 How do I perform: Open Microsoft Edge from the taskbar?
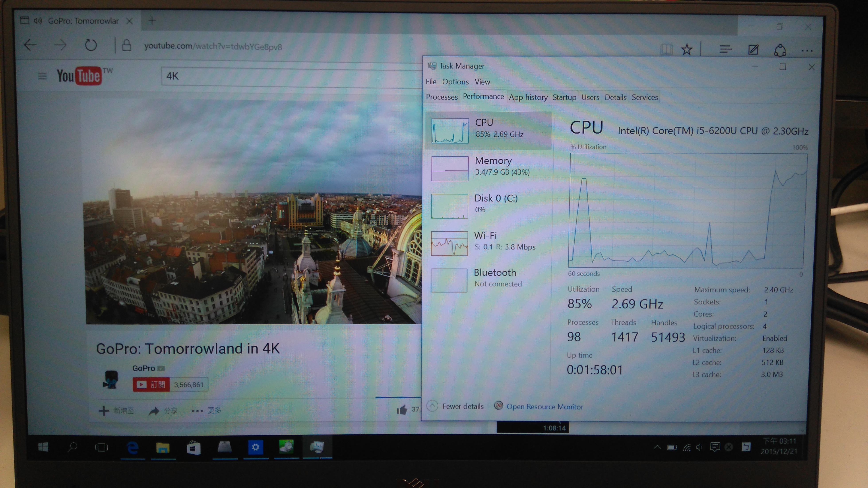click(132, 447)
